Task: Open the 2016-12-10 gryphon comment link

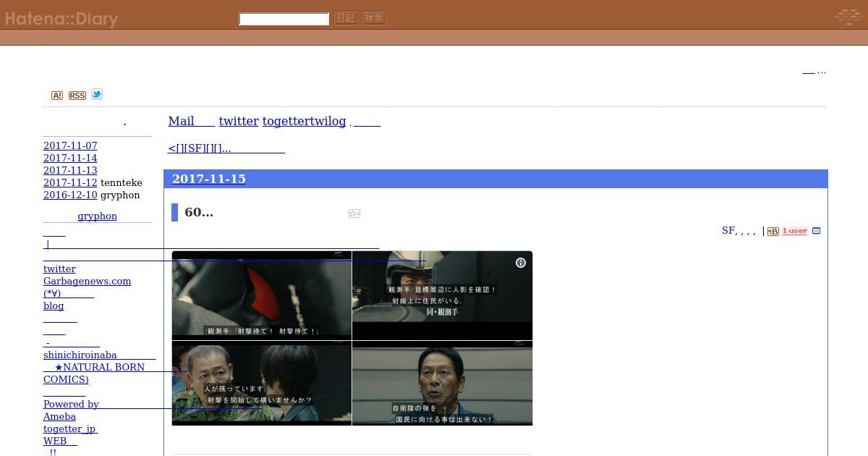Action: coord(70,195)
